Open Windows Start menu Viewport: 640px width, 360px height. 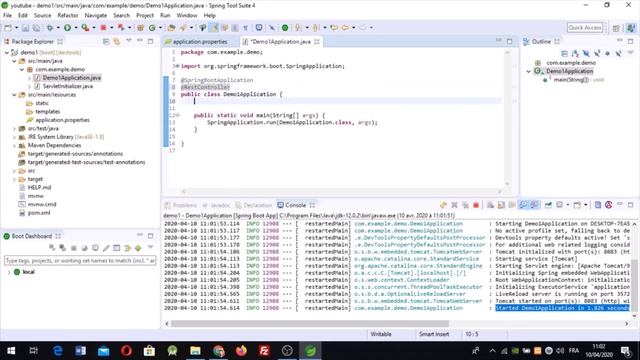(x=11, y=351)
